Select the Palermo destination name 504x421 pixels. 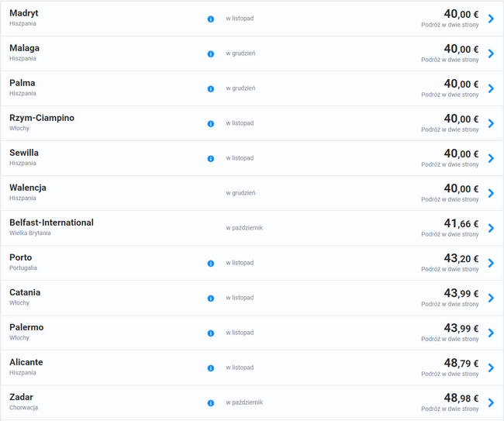pyautogui.click(x=26, y=327)
